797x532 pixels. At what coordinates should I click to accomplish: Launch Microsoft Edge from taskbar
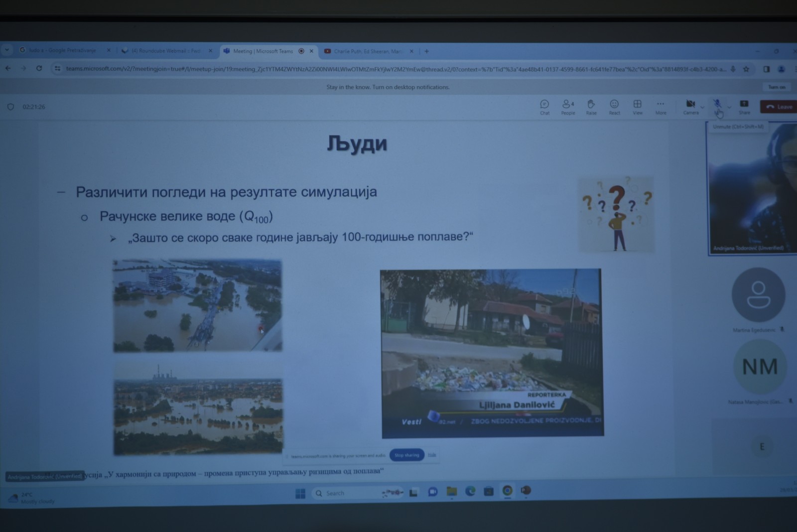tap(470, 492)
